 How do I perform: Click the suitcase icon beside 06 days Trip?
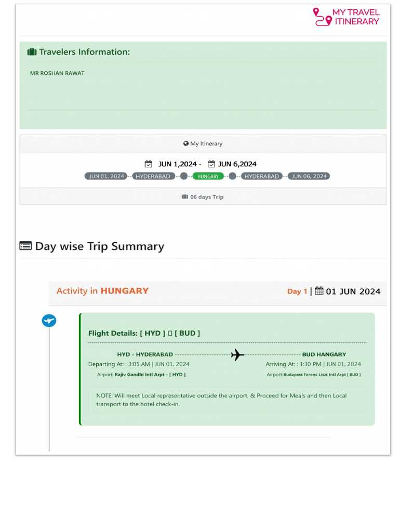tap(184, 197)
